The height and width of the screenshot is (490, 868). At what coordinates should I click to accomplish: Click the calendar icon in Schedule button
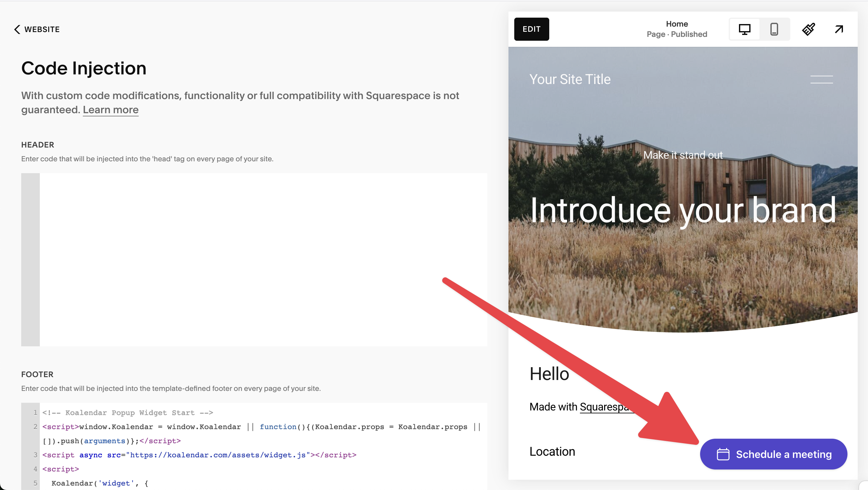pyautogui.click(x=723, y=454)
